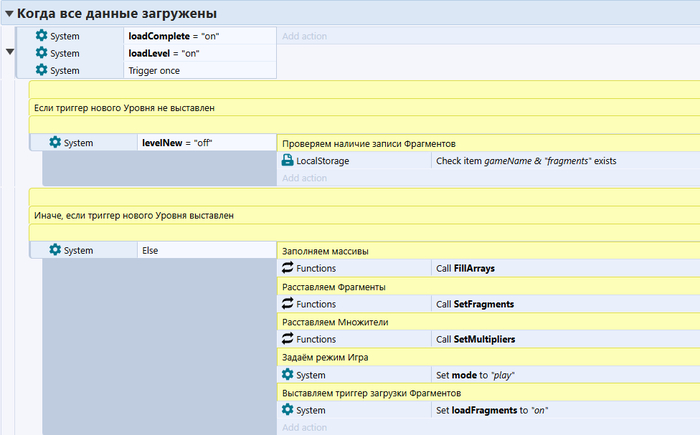Click Add action beside loadComplete condition

[x=304, y=36]
